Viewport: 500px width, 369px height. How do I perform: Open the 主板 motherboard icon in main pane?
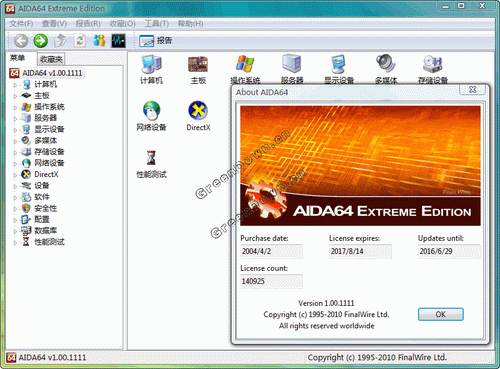(x=198, y=69)
